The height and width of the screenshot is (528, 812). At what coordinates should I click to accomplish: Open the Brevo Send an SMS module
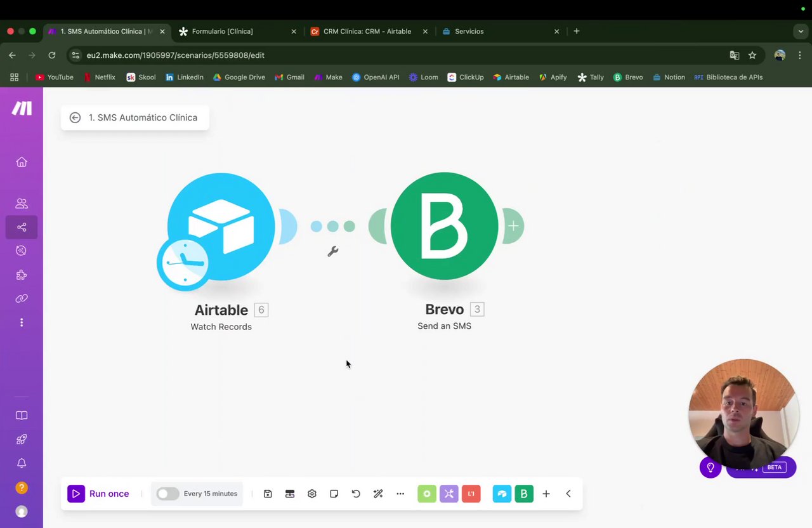click(x=444, y=226)
